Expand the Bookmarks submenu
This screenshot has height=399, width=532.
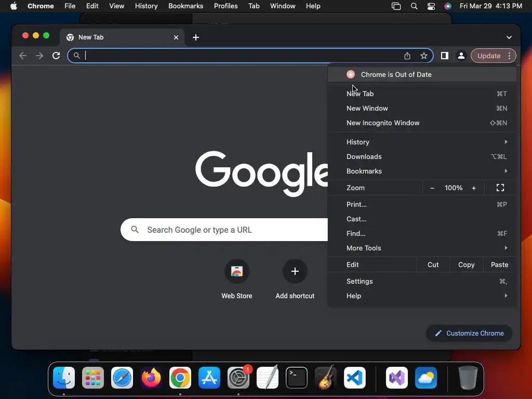coord(422,171)
